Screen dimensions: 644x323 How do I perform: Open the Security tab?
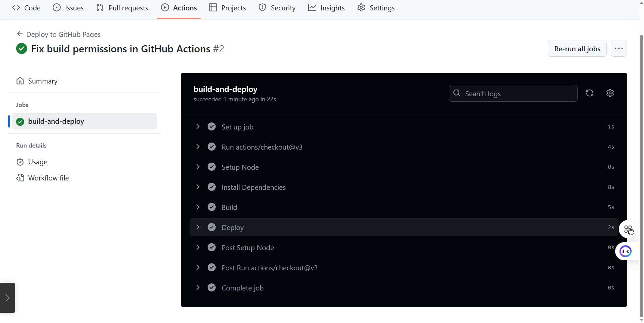(x=277, y=8)
